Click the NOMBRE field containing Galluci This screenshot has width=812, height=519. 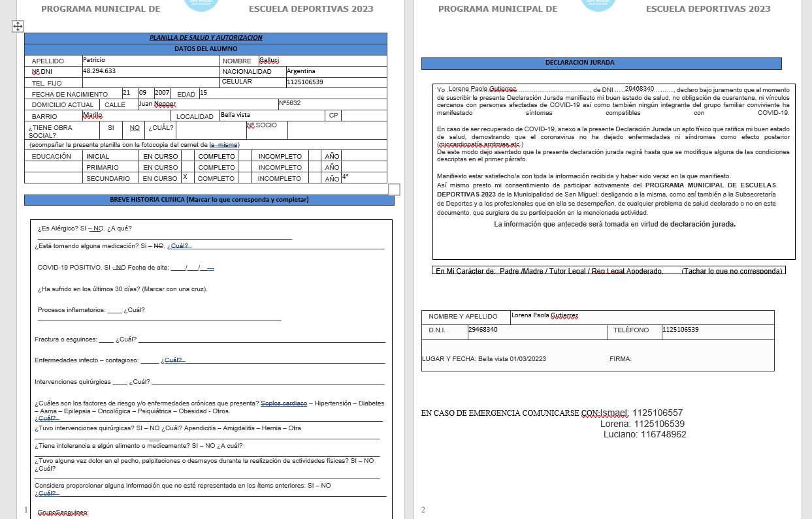[x=321, y=61]
